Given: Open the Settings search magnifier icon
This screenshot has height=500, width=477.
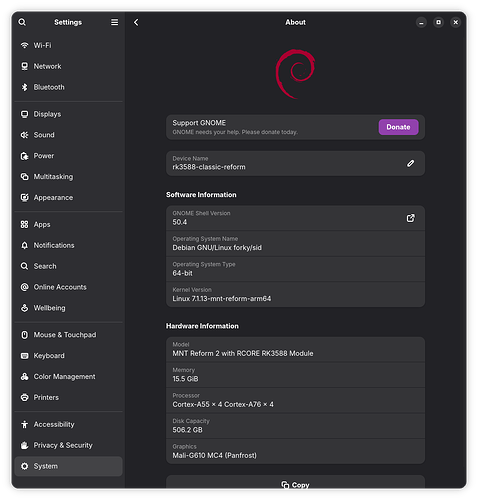Looking at the screenshot, I should click(x=22, y=22).
